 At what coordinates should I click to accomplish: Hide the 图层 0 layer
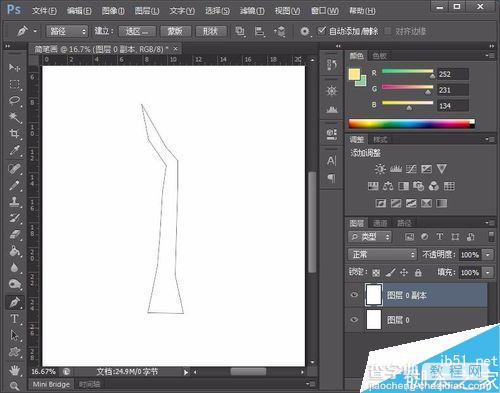click(x=354, y=319)
